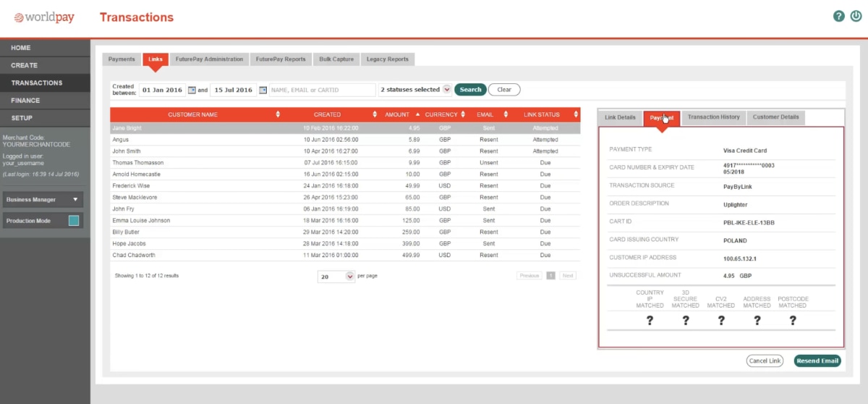Focus the Name, Email or CartID field

coord(322,90)
